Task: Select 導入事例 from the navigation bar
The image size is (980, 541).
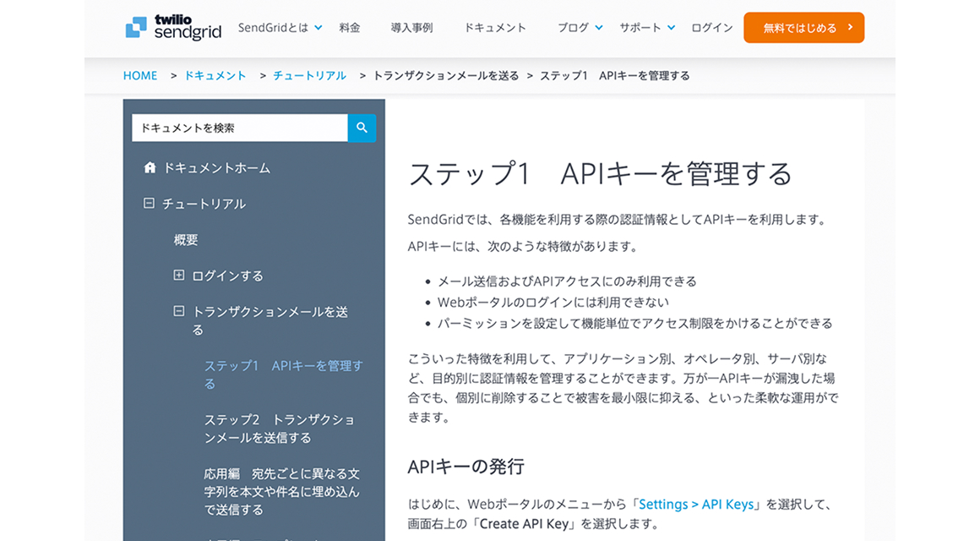Action: [x=411, y=27]
